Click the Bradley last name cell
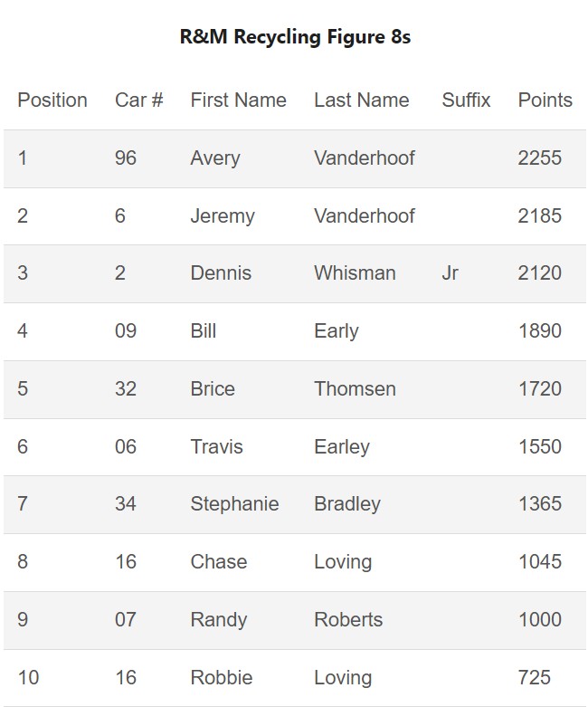Image resolution: width=588 pixels, height=707 pixels. click(346, 504)
